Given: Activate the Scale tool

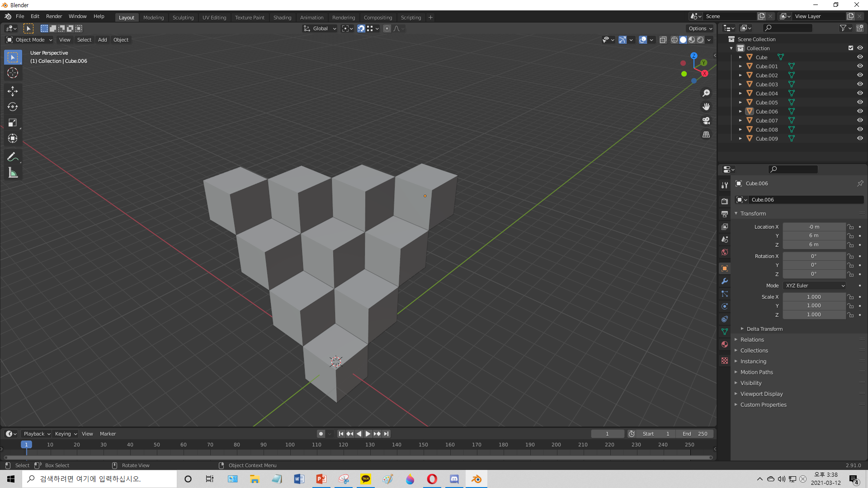Looking at the screenshot, I should [13, 122].
